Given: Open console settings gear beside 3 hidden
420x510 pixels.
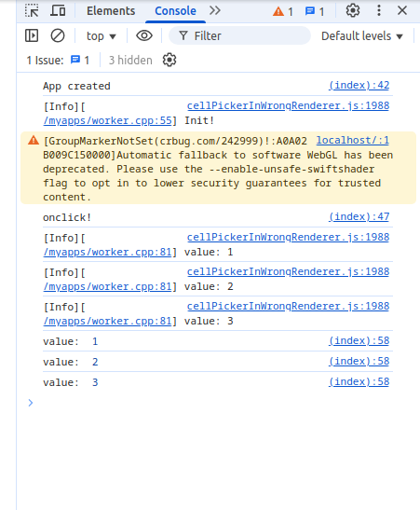Looking at the screenshot, I should coord(169,61).
